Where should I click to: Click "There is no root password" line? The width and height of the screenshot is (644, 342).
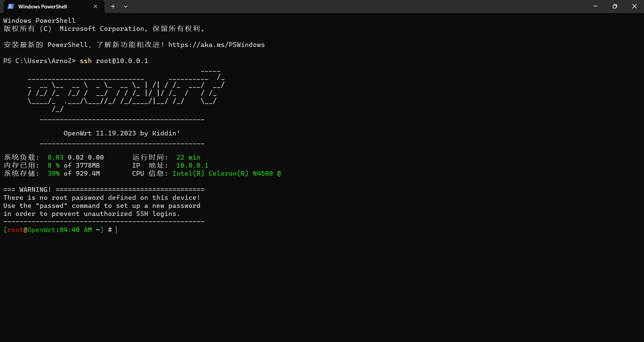click(x=102, y=197)
